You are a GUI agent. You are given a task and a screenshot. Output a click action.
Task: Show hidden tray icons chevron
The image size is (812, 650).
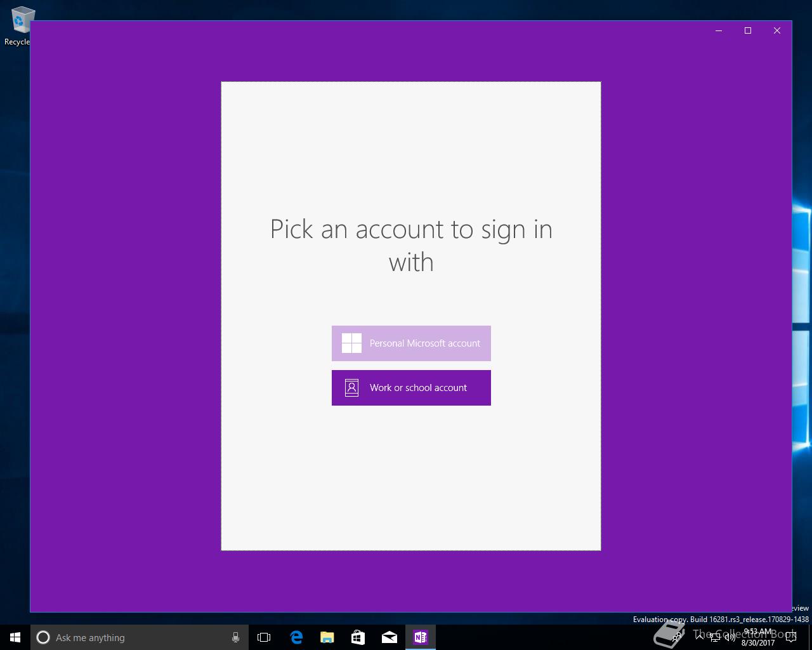[699, 637]
